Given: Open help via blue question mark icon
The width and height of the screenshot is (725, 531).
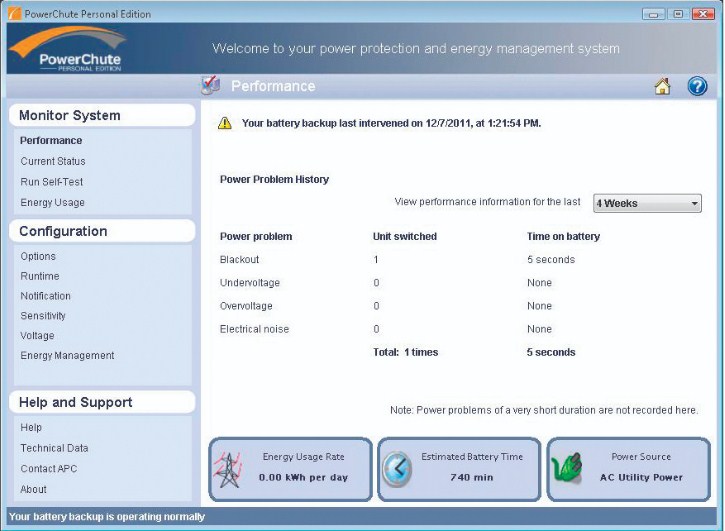Looking at the screenshot, I should (697, 86).
